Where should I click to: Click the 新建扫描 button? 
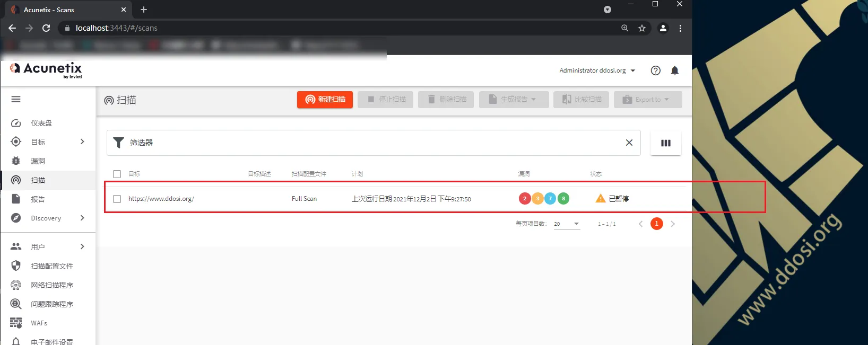(325, 100)
